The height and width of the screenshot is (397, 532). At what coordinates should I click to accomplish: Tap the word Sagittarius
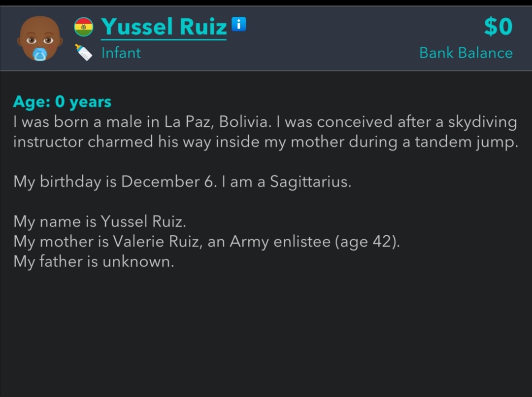(309, 181)
